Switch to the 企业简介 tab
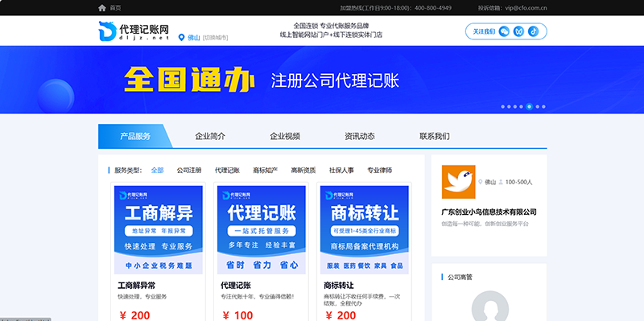The width and height of the screenshot is (644, 321). pos(210,136)
